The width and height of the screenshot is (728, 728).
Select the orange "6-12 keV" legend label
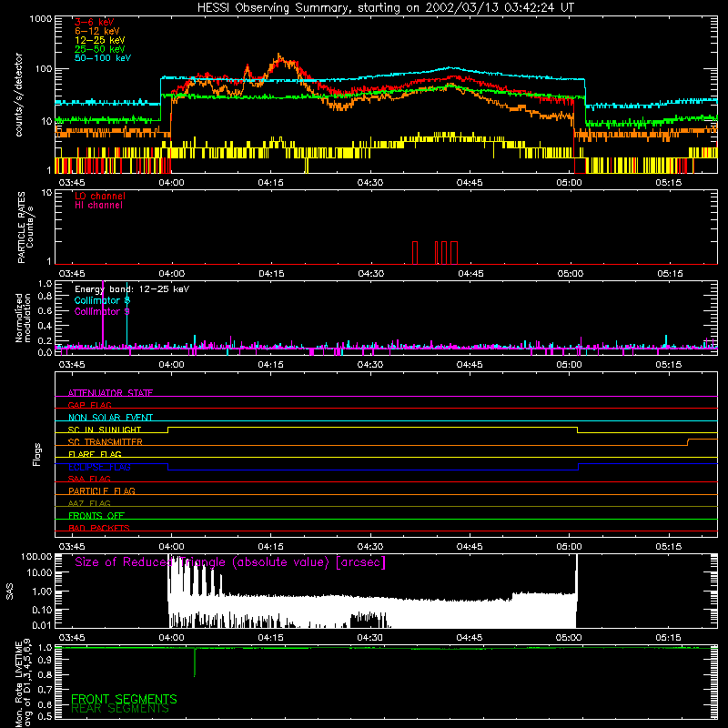(x=97, y=31)
